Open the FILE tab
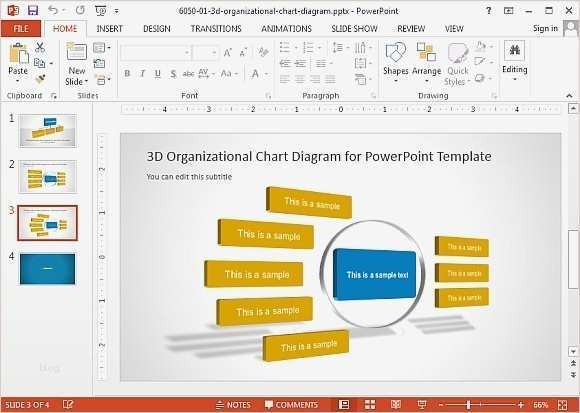 21,29
